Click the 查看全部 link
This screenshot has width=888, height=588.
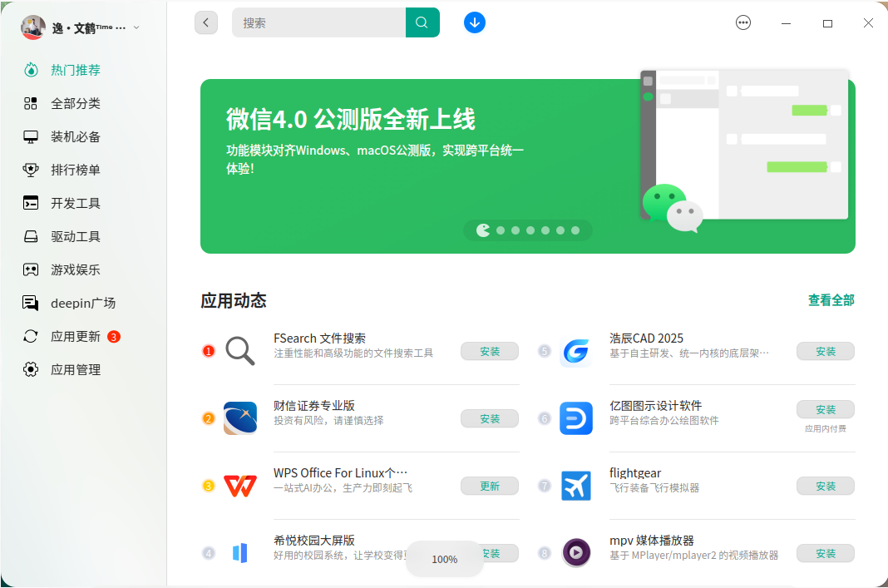pyautogui.click(x=831, y=300)
